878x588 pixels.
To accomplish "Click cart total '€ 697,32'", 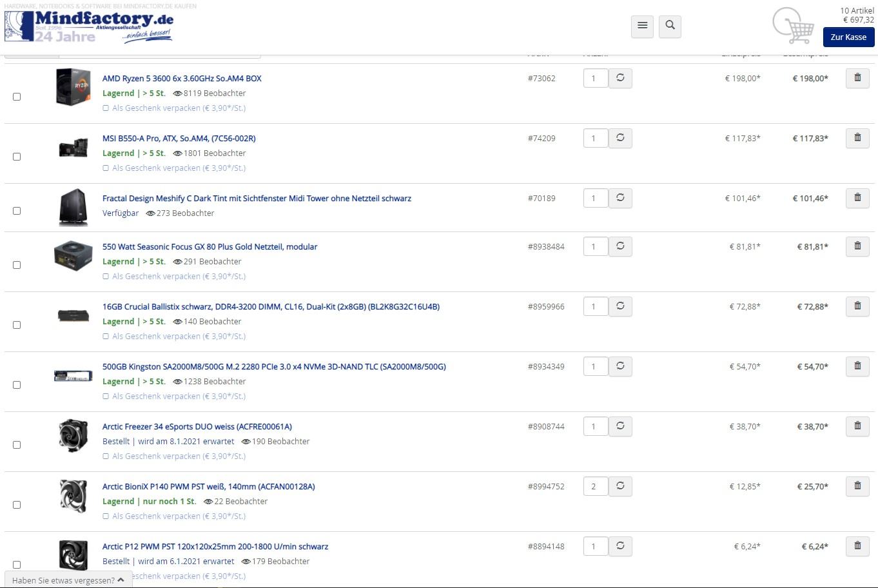I will (859, 20).
